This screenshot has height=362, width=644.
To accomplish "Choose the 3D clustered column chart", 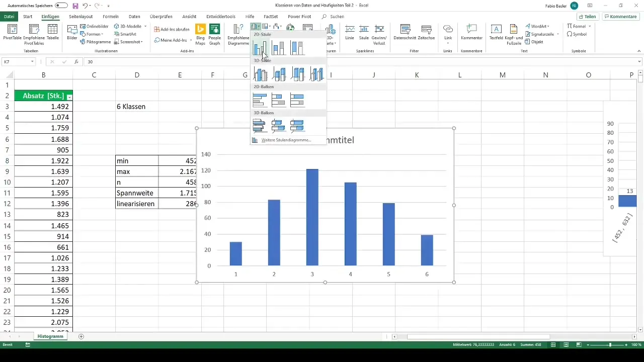I will (260, 74).
